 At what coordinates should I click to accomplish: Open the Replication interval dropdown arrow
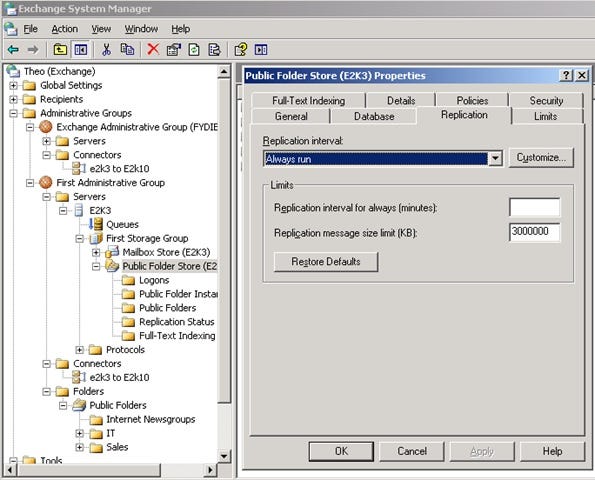(495, 159)
